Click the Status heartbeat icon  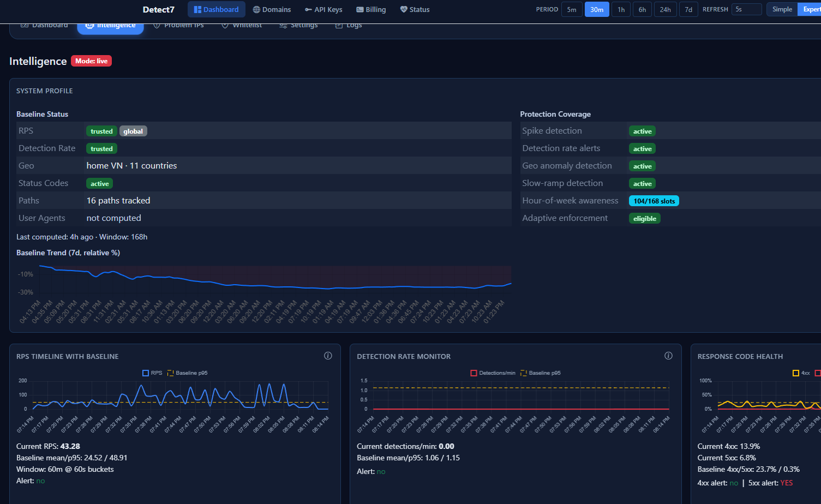404,9
